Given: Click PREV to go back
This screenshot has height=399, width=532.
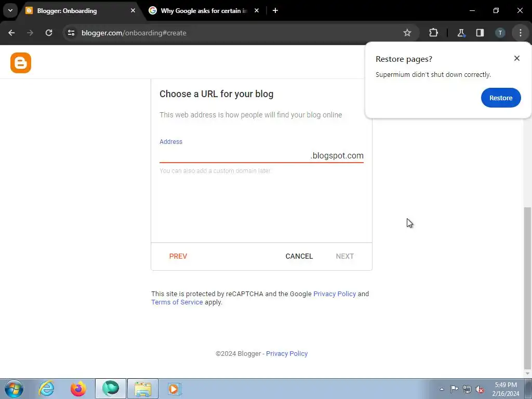Looking at the screenshot, I should pyautogui.click(x=178, y=256).
